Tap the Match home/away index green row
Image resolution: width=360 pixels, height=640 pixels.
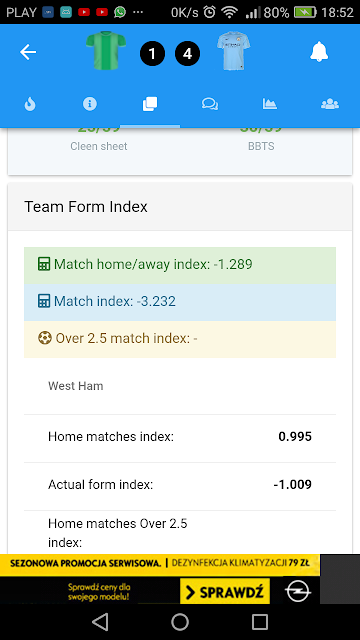(180, 265)
